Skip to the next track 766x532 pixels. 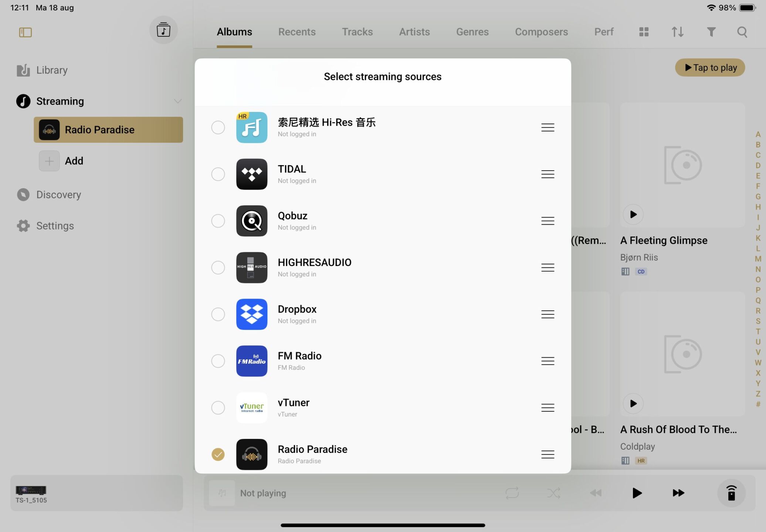(678, 493)
